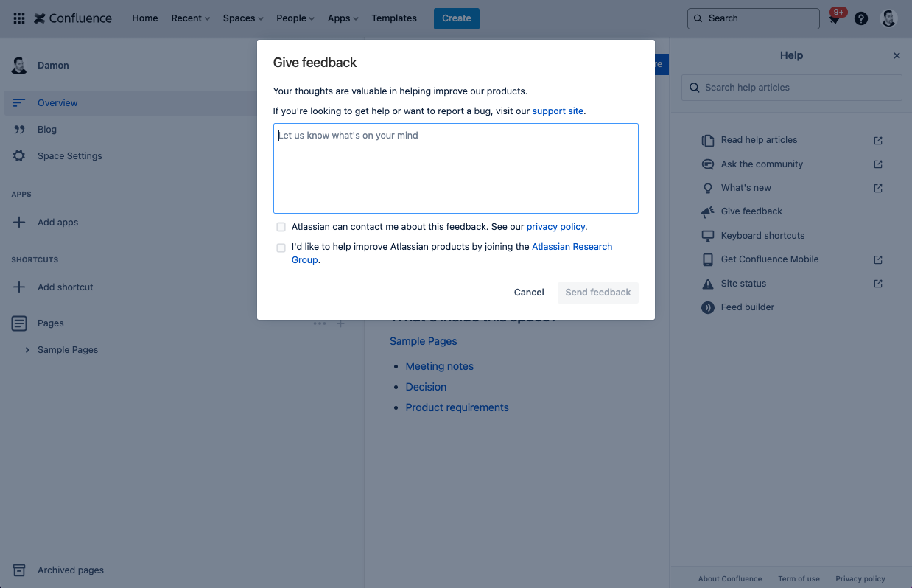
Task: Click Privacy policy in Help footer
Action: click(860, 579)
